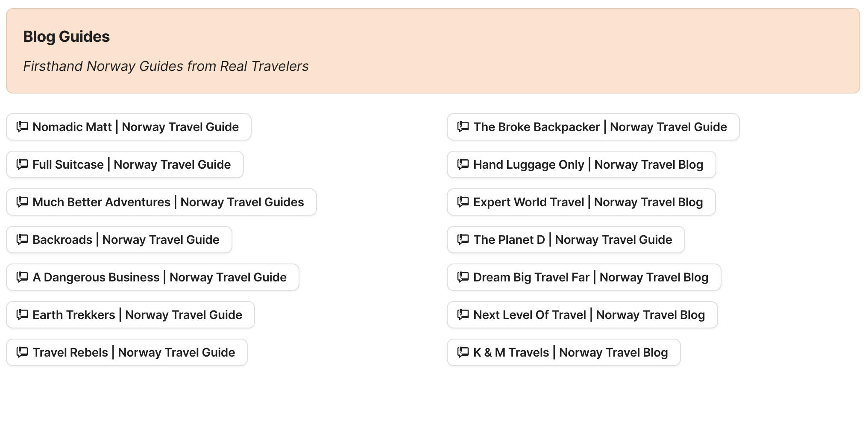This screenshot has width=868, height=445.
Task: Click the chat icon next to Earth Trekkers
Action: tap(22, 314)
